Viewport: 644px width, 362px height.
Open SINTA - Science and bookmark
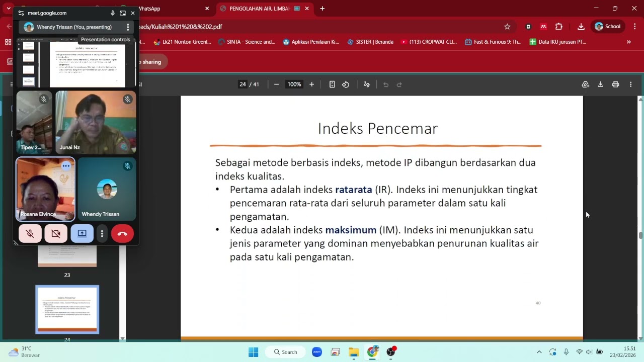247,42
